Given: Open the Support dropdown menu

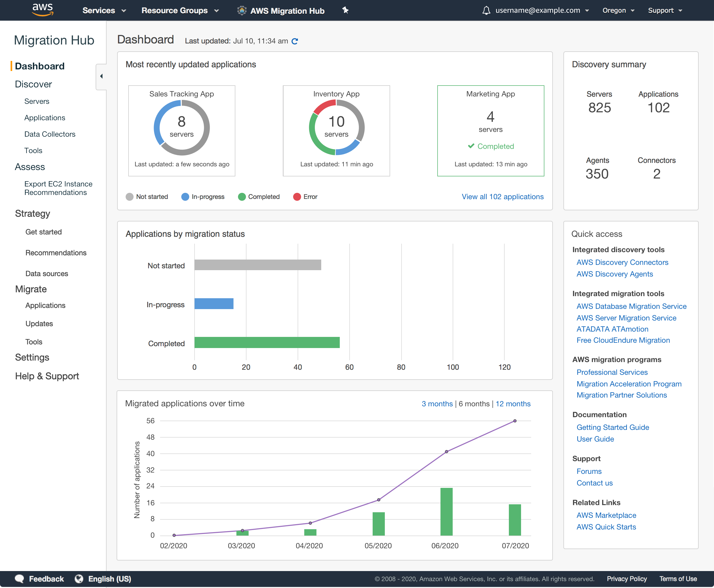Looking at the screenshot, I should (x=665, y=11).
